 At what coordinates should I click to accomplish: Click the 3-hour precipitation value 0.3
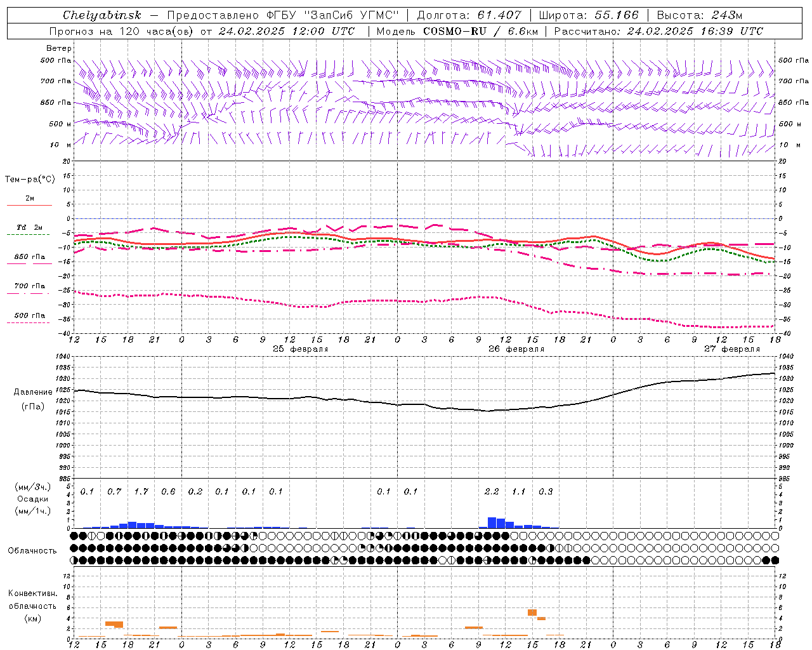tap(546, 491)
